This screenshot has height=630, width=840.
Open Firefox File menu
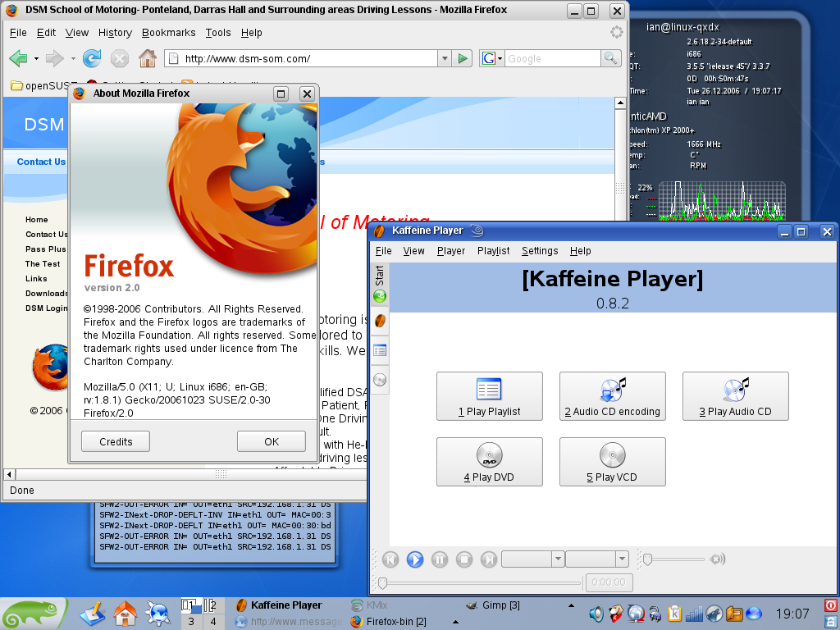pos(18,33)
